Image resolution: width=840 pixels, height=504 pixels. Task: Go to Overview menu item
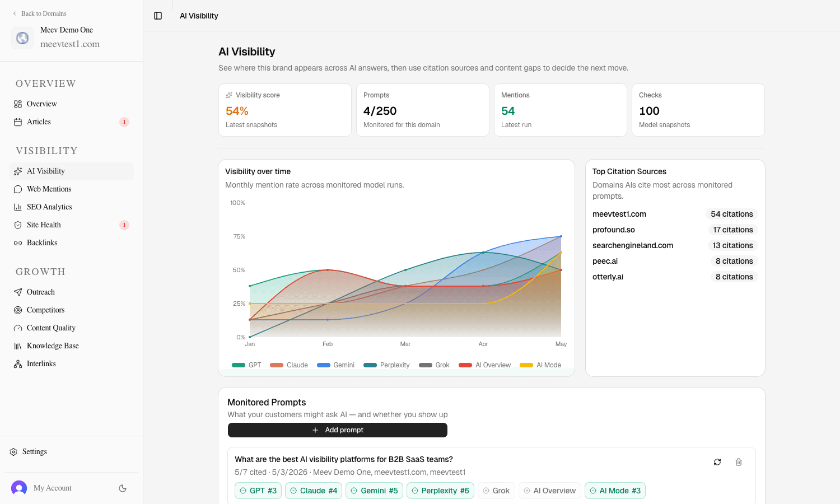[x=72, y=104]
